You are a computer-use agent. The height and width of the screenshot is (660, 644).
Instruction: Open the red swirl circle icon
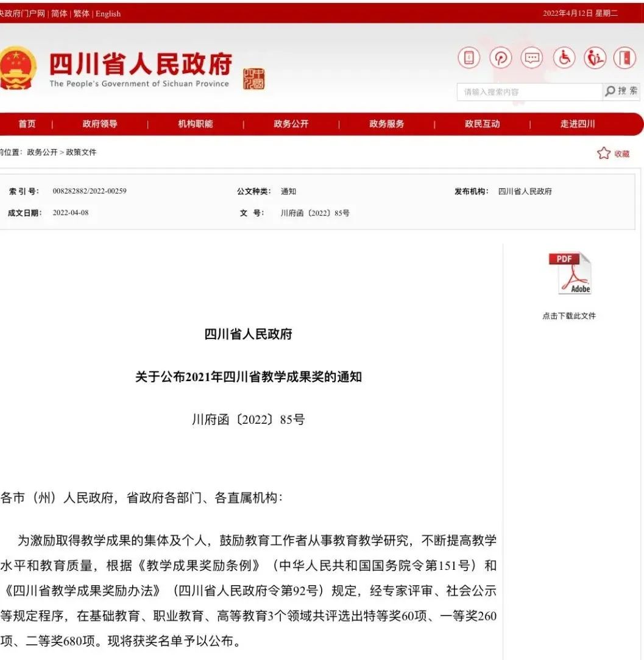[x=500, y=58]
